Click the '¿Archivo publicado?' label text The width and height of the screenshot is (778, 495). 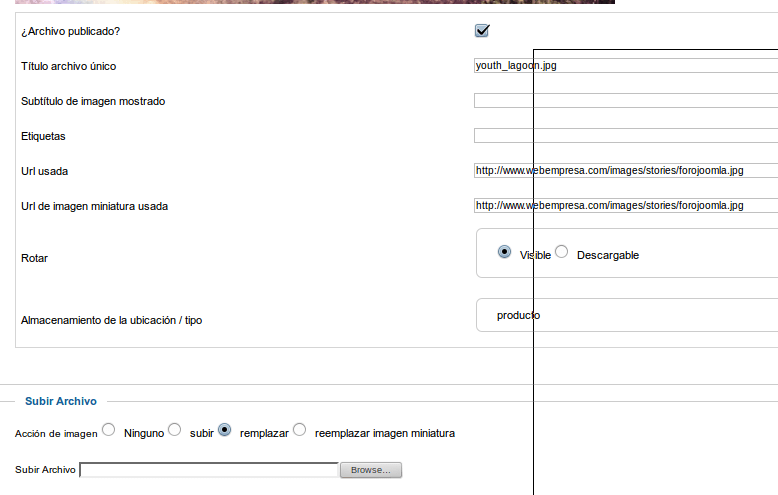[x=70, y=31]
